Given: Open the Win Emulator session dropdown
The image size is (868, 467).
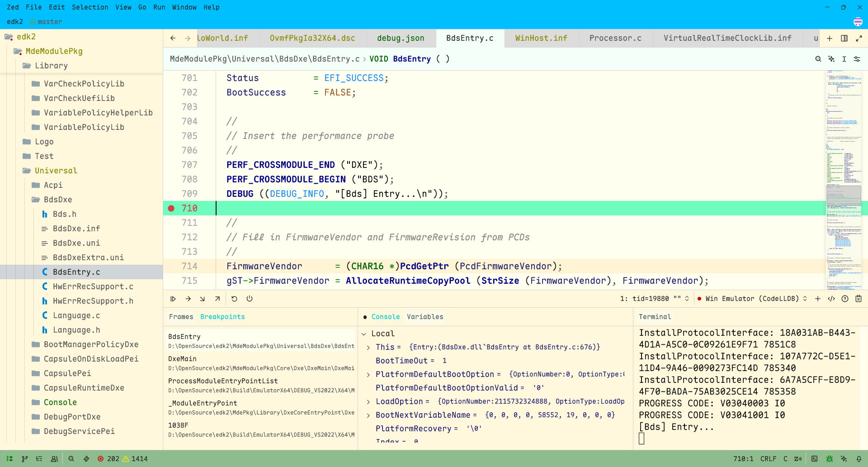Looking at the screenshot, I should [x=753, y=299].
